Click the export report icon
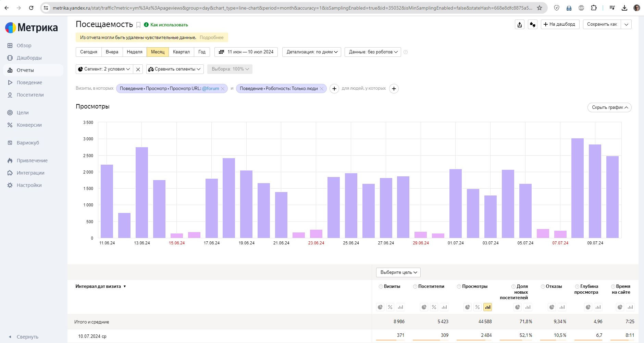 [520, 25]
